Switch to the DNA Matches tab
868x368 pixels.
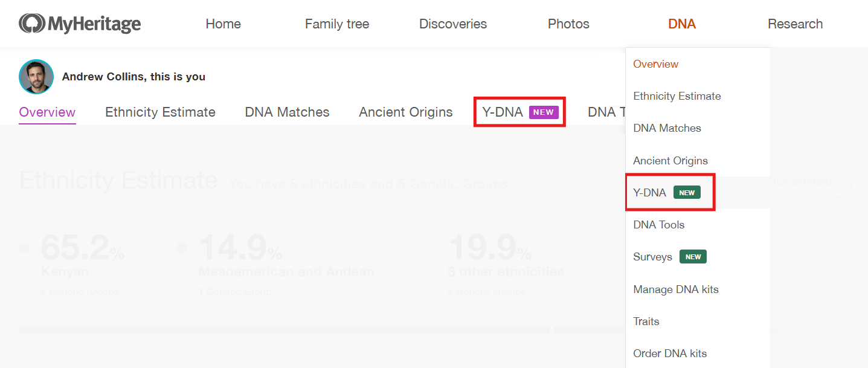(x=287, y=112)
